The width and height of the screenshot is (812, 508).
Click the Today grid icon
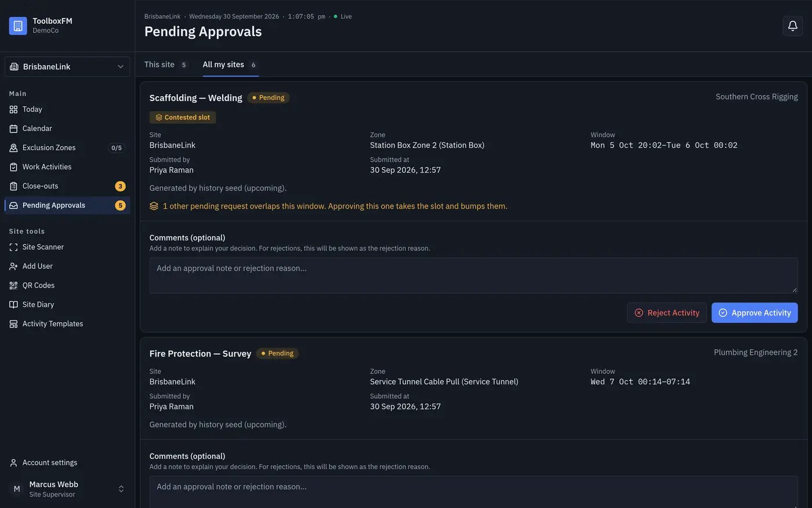tap(13, 109)
